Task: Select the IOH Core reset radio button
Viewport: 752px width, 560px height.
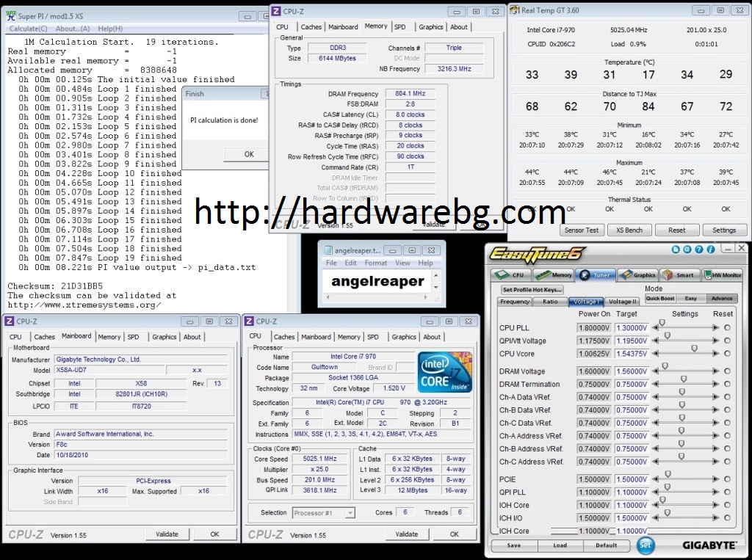Action: point(728,506)
